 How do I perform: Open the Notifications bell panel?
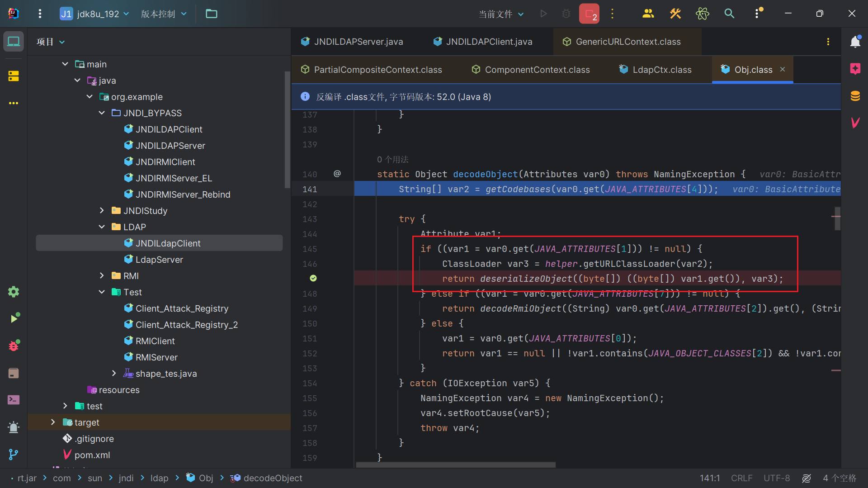click(855, 42)
